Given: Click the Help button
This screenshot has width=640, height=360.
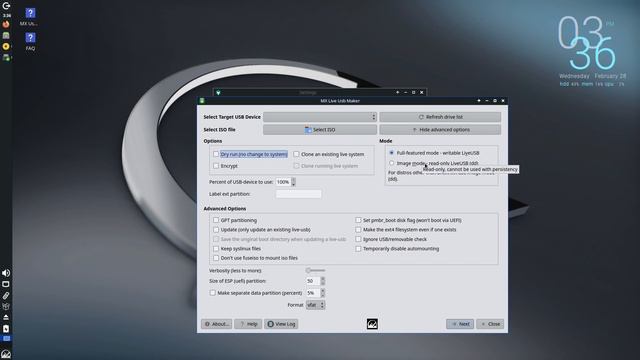Looking at the screenshot, I should pos(248,324).
